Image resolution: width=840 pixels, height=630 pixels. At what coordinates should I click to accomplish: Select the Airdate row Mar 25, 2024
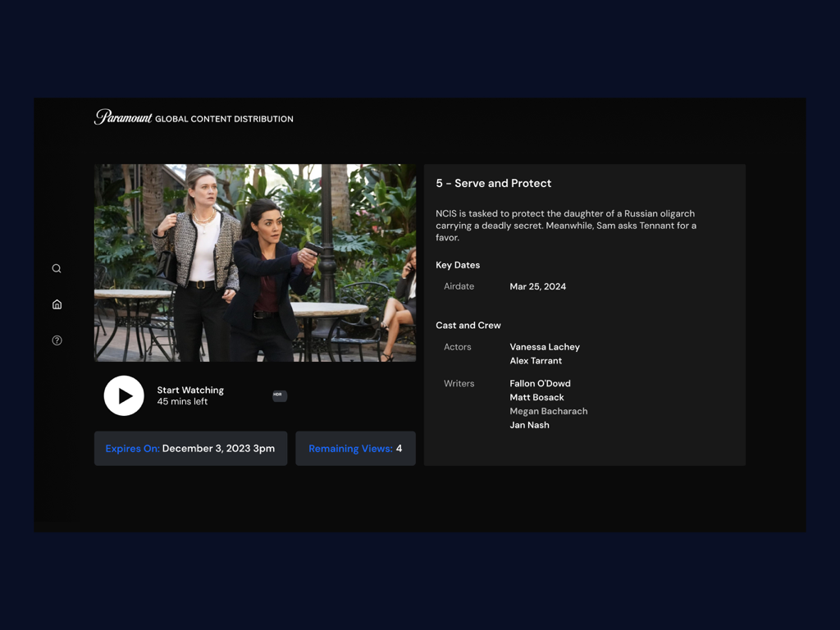pos(537,286)
